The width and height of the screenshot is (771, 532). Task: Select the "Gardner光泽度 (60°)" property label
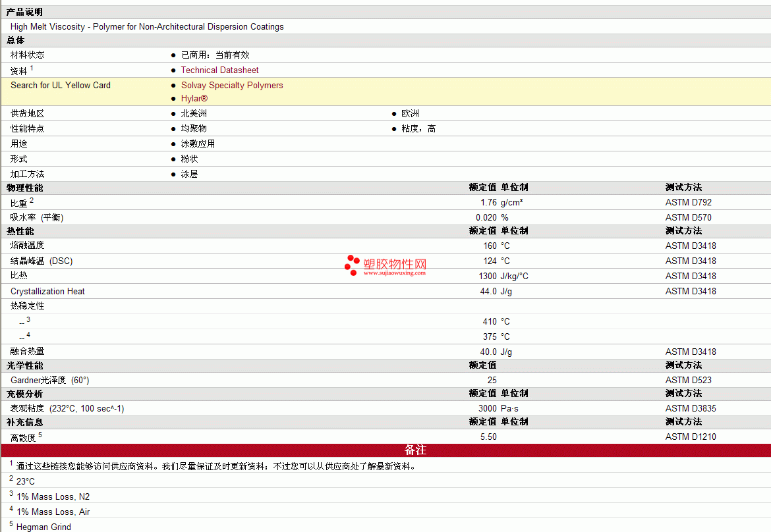click(x=49, y=381)
